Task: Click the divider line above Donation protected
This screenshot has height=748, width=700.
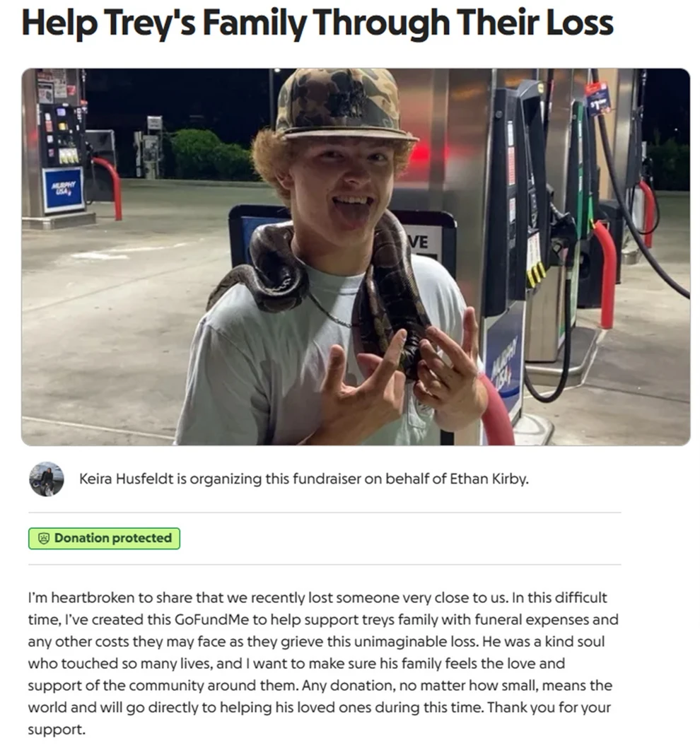Action: point(325,513)
